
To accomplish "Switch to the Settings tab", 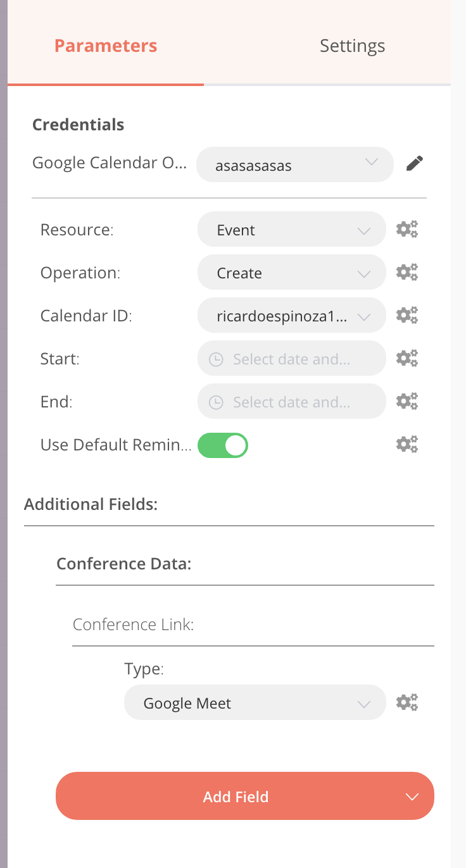I will point(352,46).
